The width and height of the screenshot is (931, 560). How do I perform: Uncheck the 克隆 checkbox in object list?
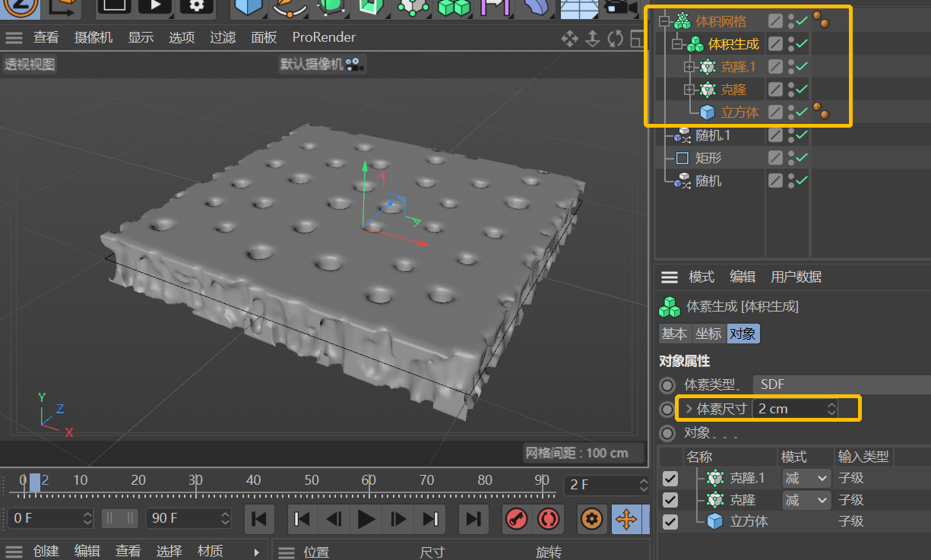point(670,500)
